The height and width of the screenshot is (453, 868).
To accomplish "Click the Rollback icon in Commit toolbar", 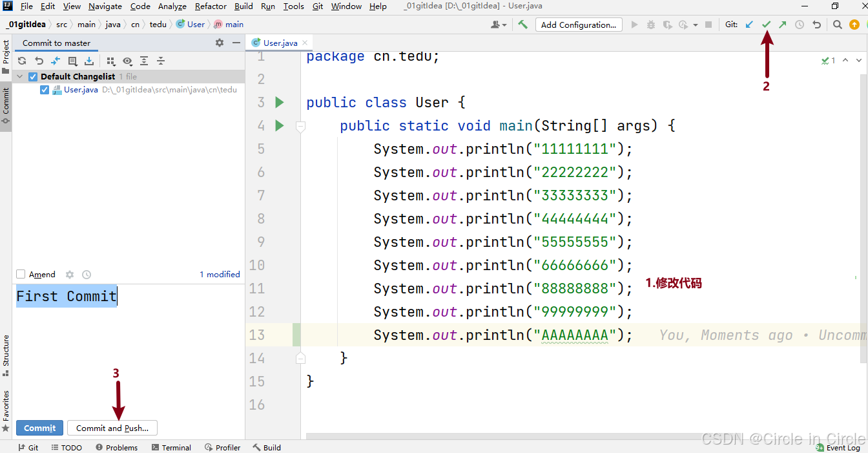I will (39, 61).
